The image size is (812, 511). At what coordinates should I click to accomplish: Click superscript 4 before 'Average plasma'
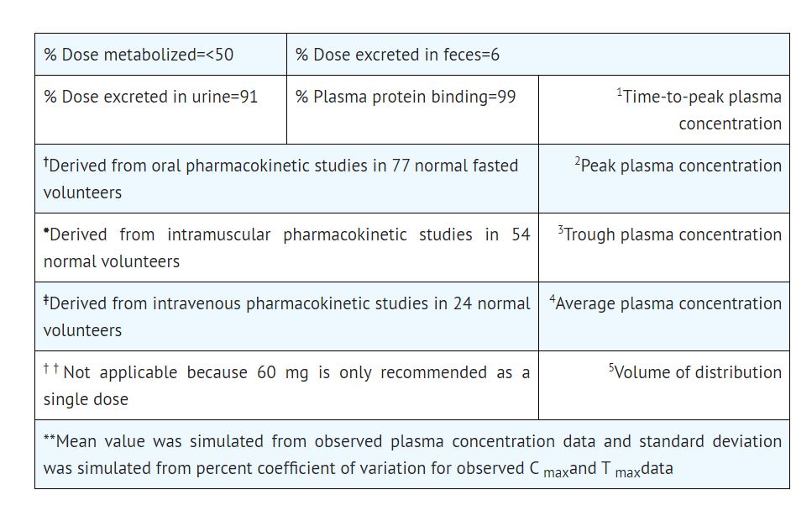point(552,298)
